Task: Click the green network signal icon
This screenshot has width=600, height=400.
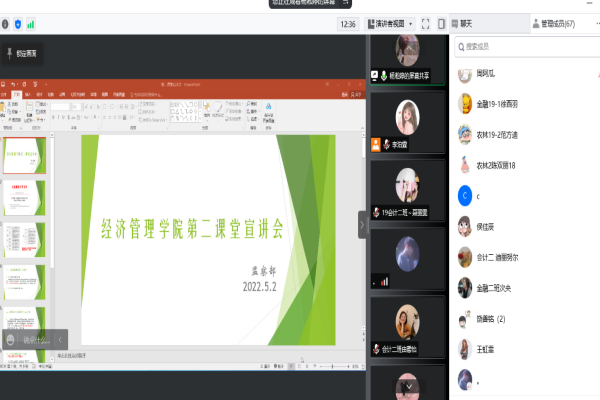Action: (30, 23)
